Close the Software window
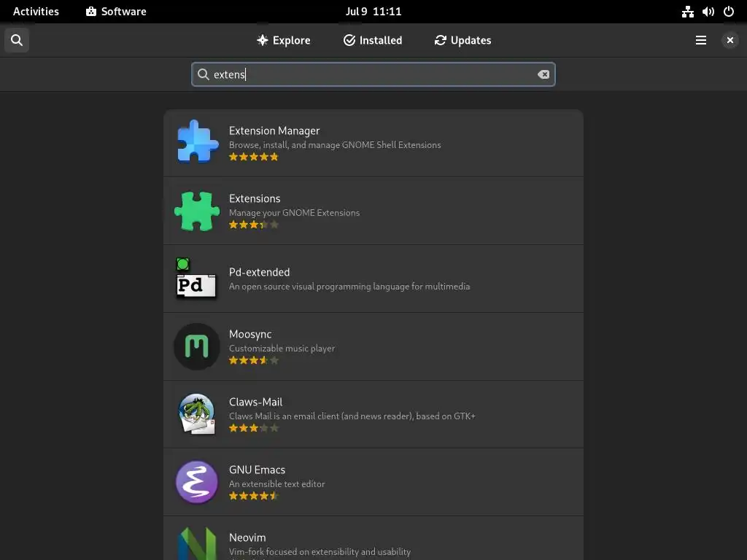747x560 pixels. point(729,41)
